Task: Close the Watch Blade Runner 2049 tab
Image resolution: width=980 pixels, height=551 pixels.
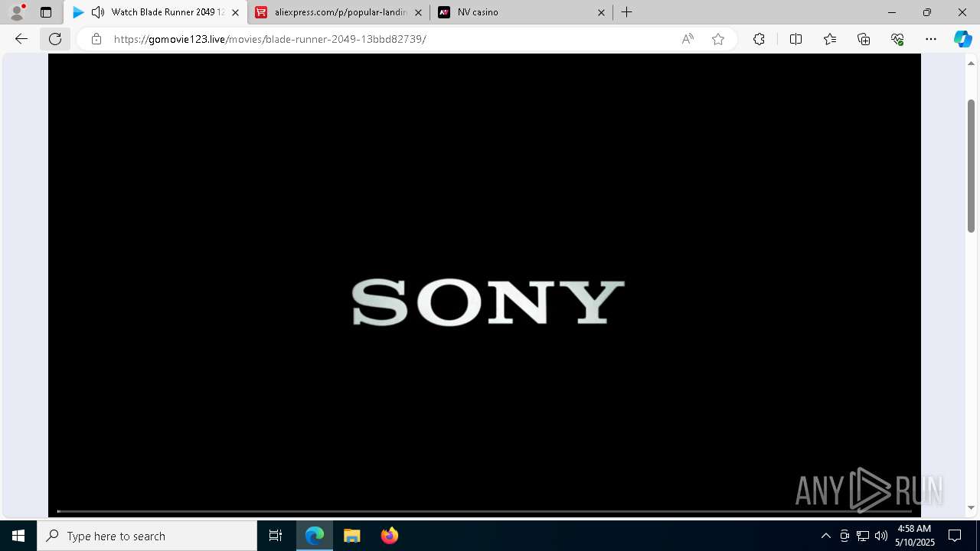Action: (x=235, y=12)
